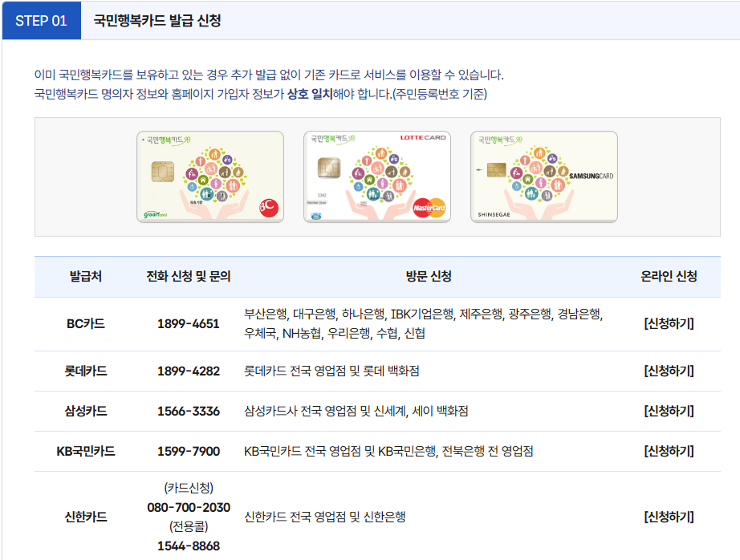740x560 pixels.
Task: Open the 롯데카드 신청하기 online application link
Action: (x=669, y=371)
